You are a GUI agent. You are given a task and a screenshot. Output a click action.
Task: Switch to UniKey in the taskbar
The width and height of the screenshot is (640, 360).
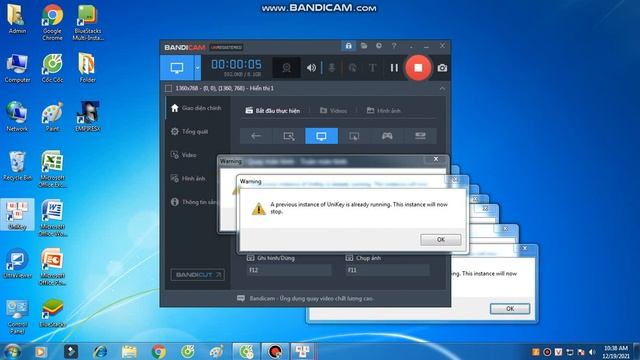302,351
